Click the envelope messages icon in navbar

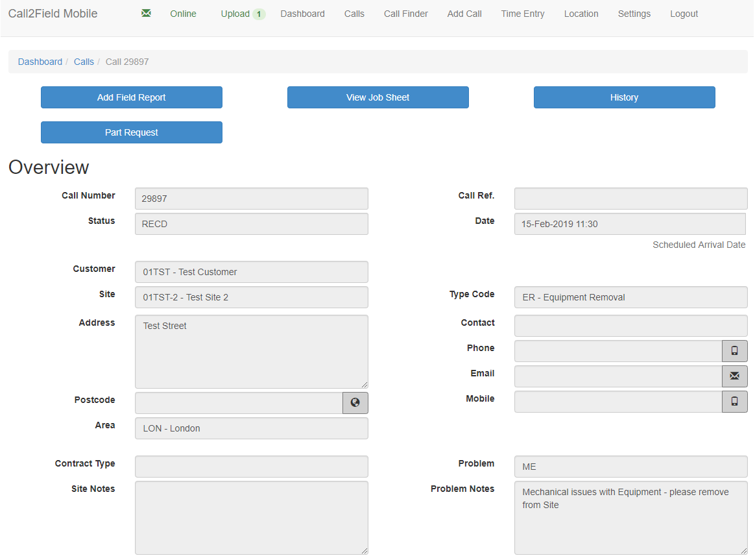(146, 14)
